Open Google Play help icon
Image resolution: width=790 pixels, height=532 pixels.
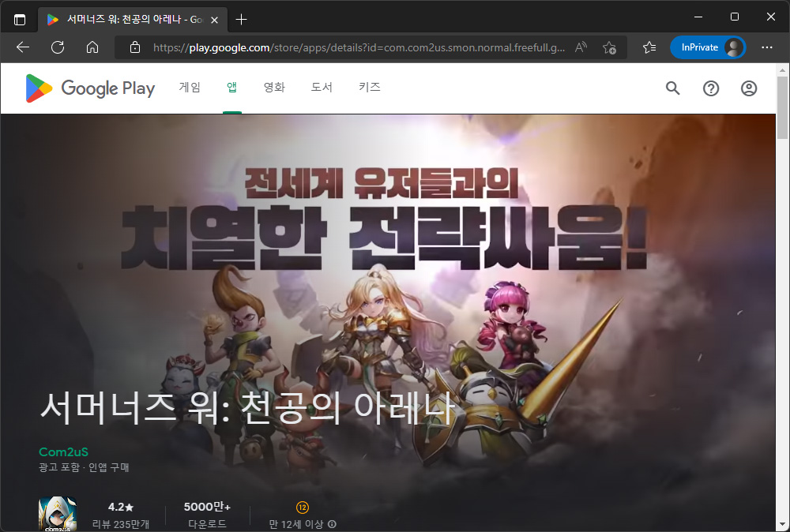pos(711,88)
